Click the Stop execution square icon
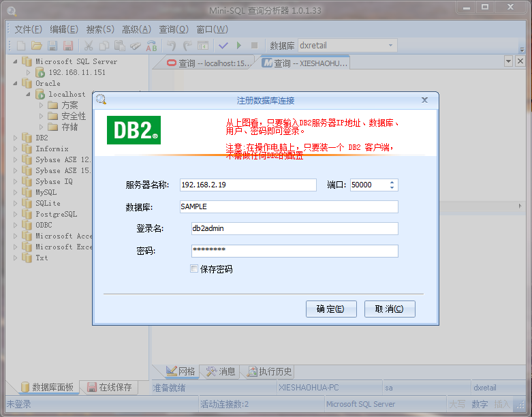 click(x=255, y=46)
